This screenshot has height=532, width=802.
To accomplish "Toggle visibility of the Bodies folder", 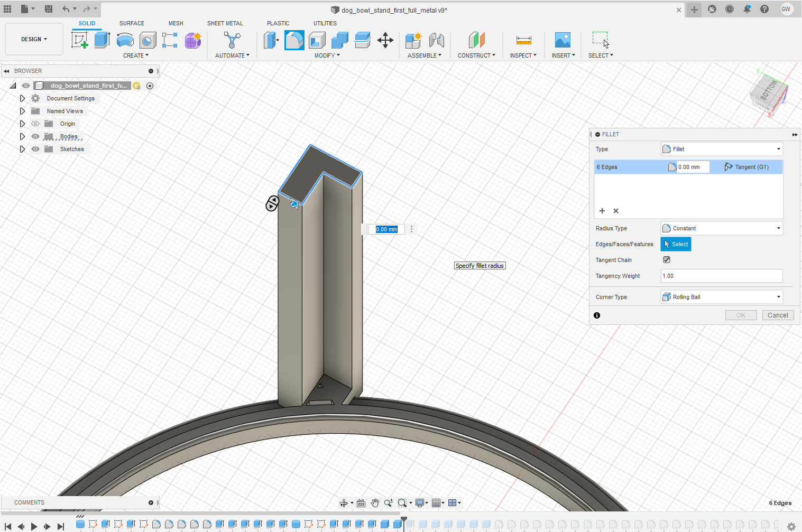I will [35, 136].
